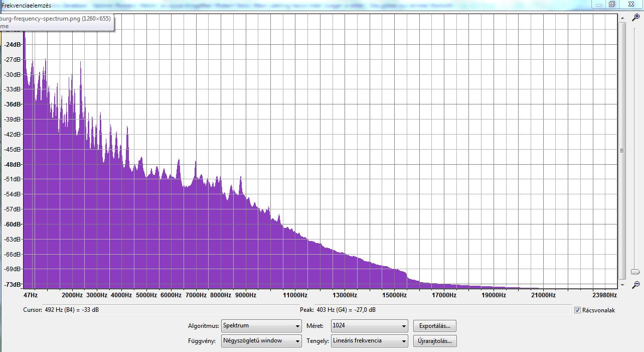The image size is (644, 352).
Task: Click the -24dB level axis label
Action: (13, 44)
